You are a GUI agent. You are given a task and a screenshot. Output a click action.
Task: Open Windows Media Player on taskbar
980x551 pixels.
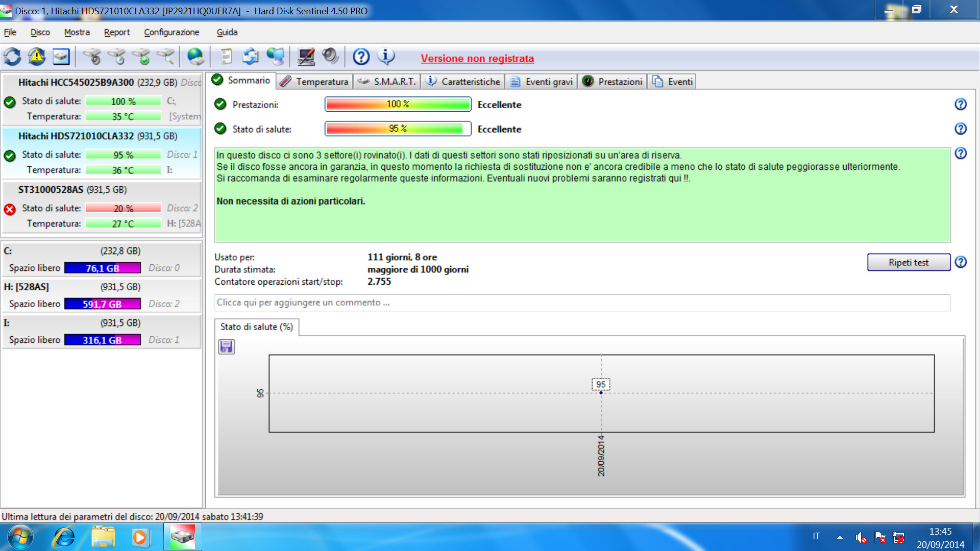[140, 537]
